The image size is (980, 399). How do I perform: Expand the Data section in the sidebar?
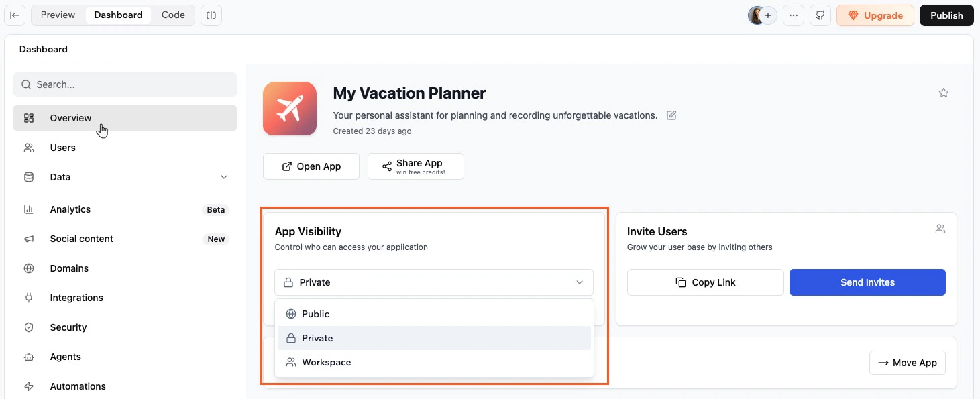point(224,176)
